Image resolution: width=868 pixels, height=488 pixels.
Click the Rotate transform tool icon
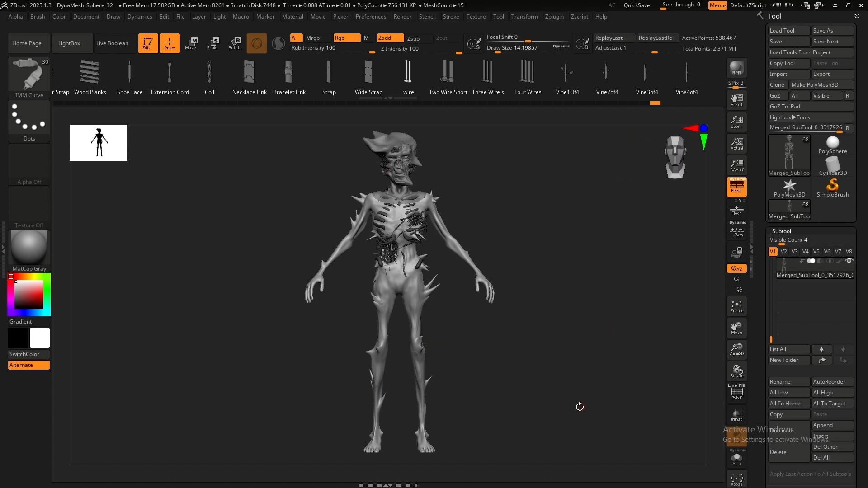pyautogui.click(x=235, y=43)
